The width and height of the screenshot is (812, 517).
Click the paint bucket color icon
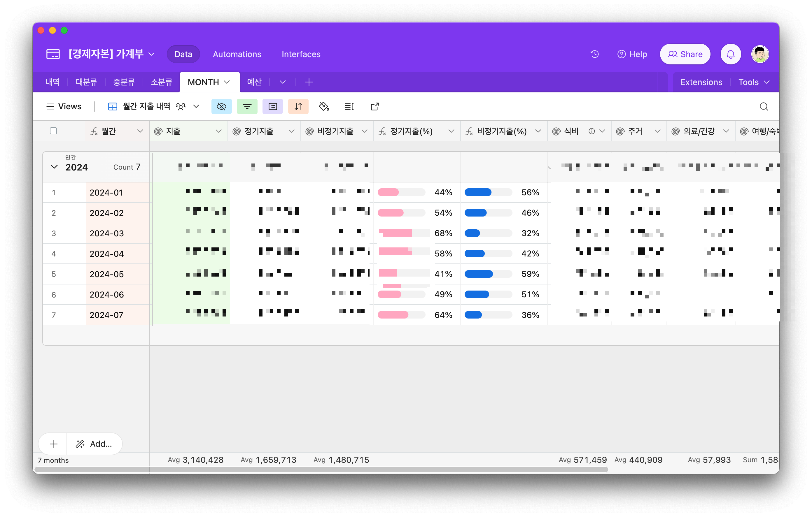tap(324, 106)
